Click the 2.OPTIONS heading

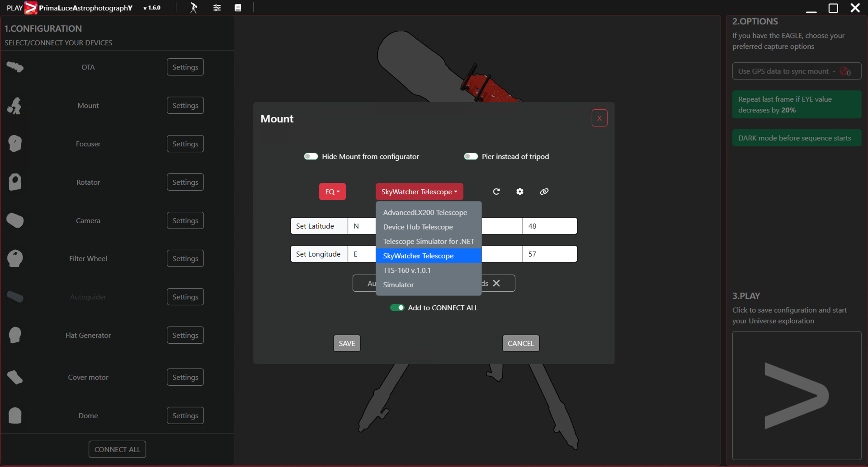click(x=755, y=21)
